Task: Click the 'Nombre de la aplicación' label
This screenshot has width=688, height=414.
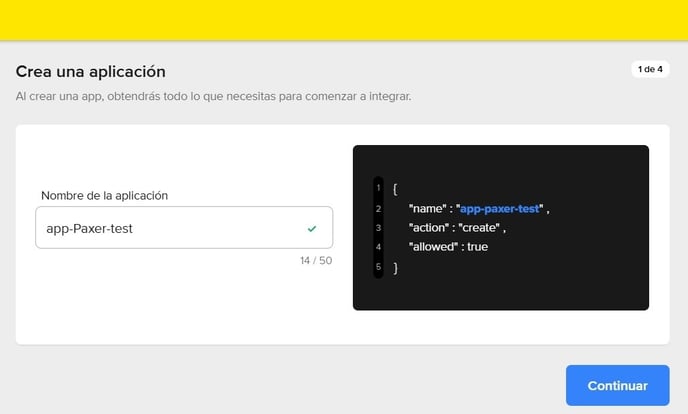Action: 104,195
